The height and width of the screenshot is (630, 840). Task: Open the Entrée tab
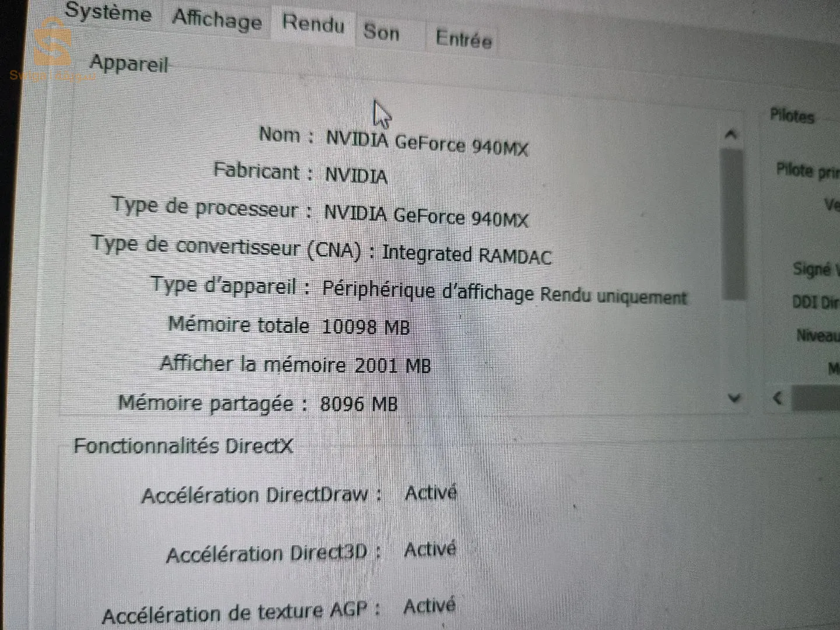(x=463, y=40)
